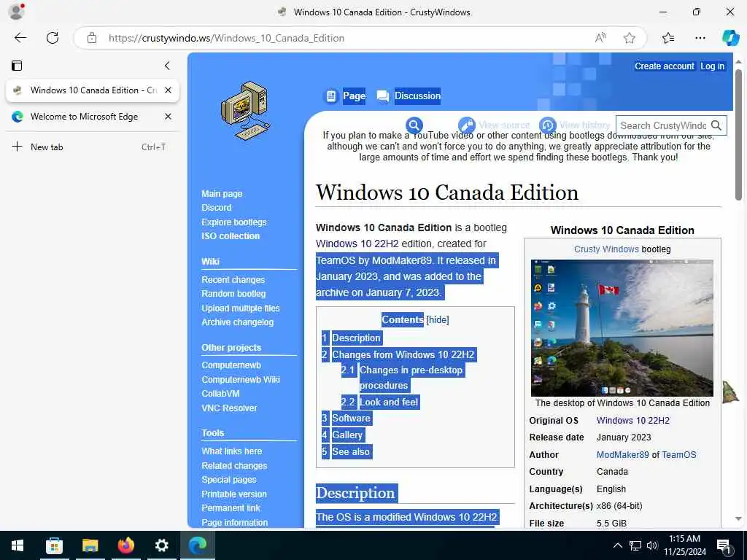This screenshot has width=747, height=560.
Task: Open Archive changelog sidebar link
Action: (237, 322)
